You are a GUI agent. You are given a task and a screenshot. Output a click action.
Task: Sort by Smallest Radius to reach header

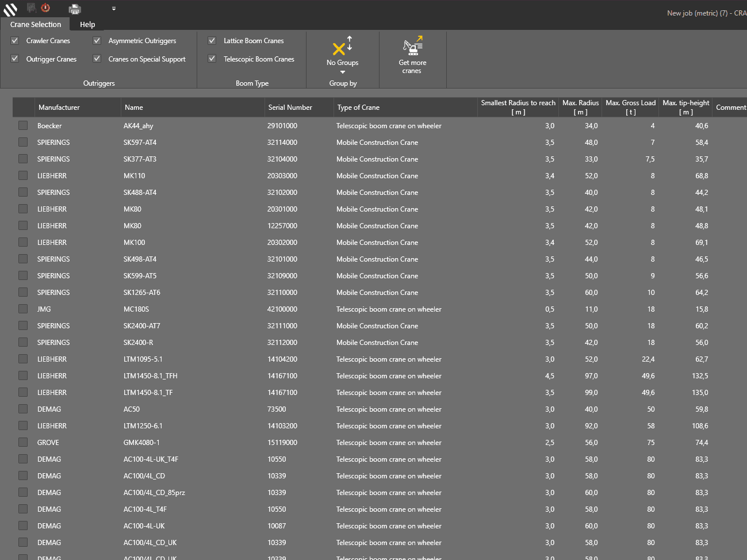(518, 108)
